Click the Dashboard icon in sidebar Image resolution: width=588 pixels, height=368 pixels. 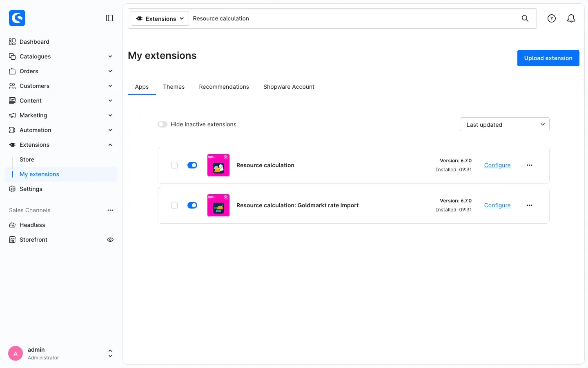[x=12, y=42]
